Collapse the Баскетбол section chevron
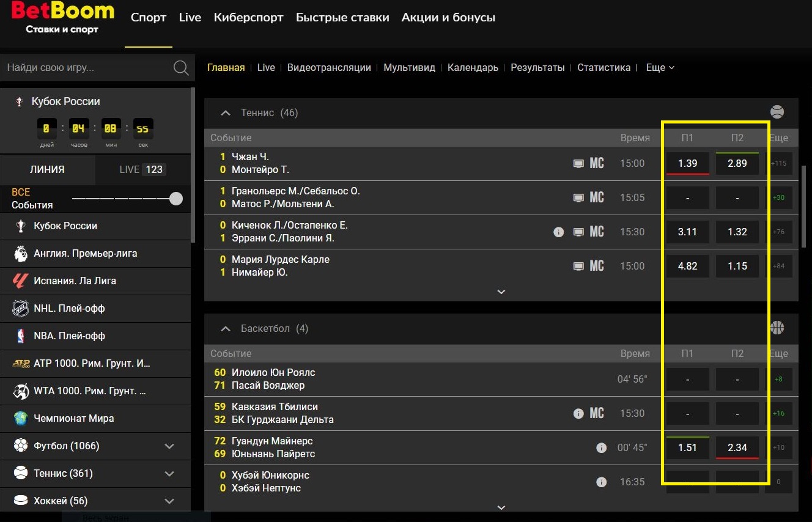Viewport: 812px width, 522px height. 226,329
